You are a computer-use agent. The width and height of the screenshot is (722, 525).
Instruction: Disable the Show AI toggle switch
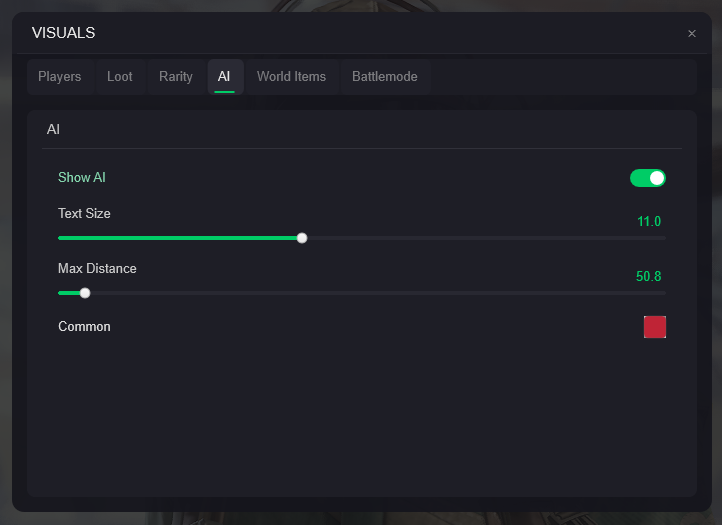tap(647, 178)
